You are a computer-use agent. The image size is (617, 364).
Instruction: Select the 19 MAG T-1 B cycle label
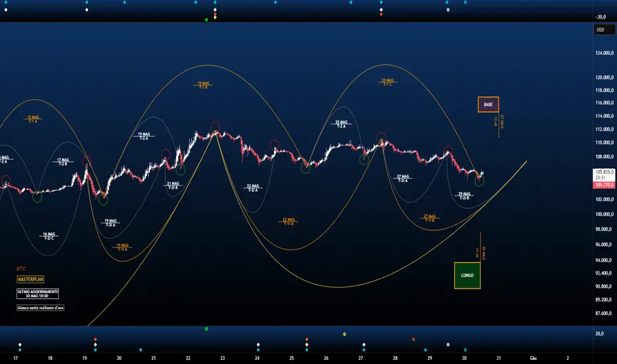[x=203, y=85]
